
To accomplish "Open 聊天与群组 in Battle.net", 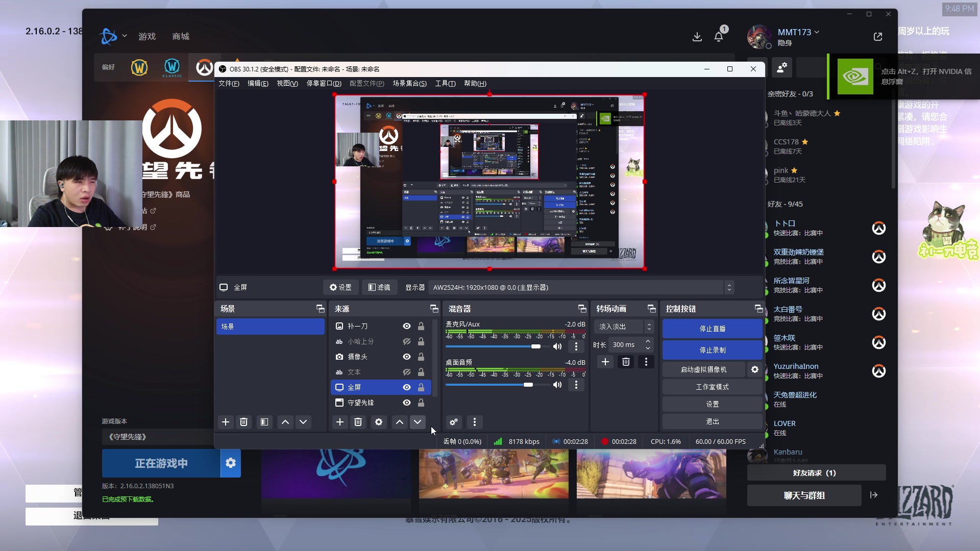I will click(x=804, y=495).
